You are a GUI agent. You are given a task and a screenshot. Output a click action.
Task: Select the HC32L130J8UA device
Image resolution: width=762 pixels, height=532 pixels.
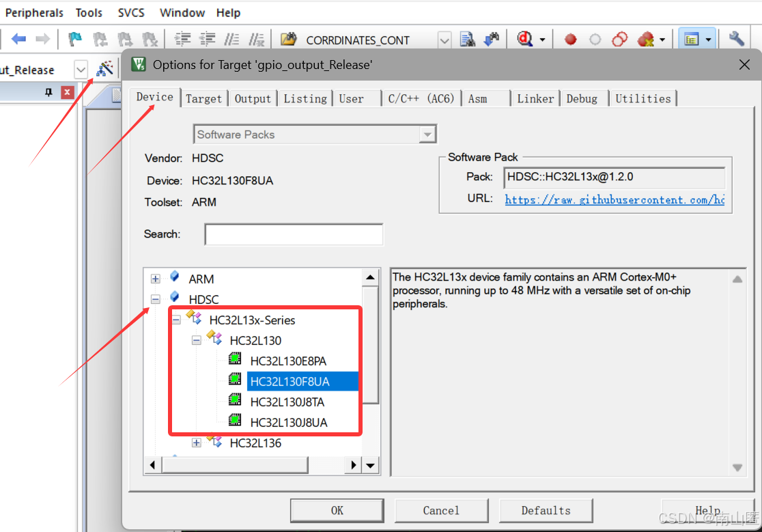coord(289,422)
